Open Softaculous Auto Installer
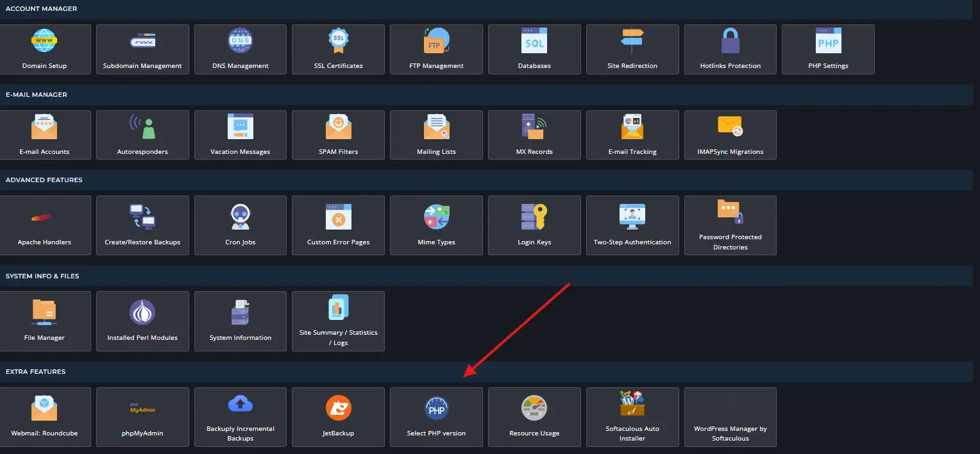 click(x=632, y=417)
